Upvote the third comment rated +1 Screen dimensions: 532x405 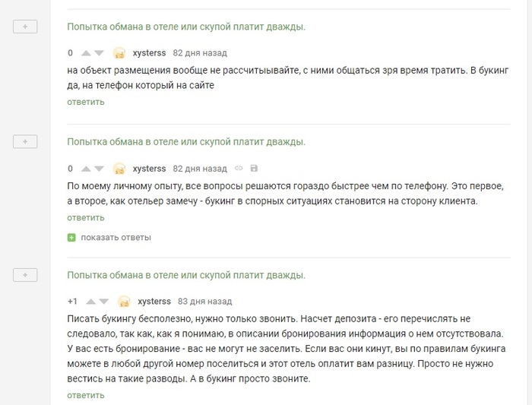(x=92, y=301)
